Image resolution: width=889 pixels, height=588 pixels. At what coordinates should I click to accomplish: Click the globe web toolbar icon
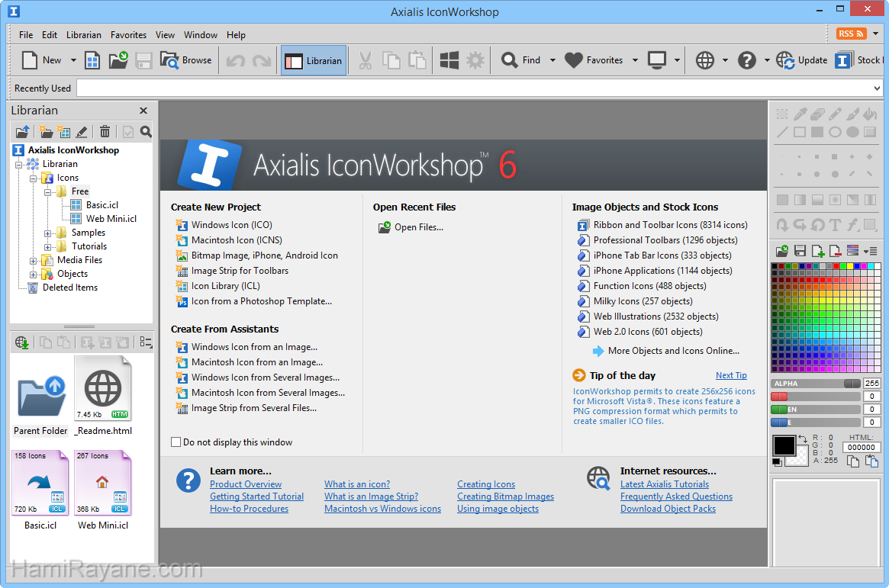pos(705,60)
